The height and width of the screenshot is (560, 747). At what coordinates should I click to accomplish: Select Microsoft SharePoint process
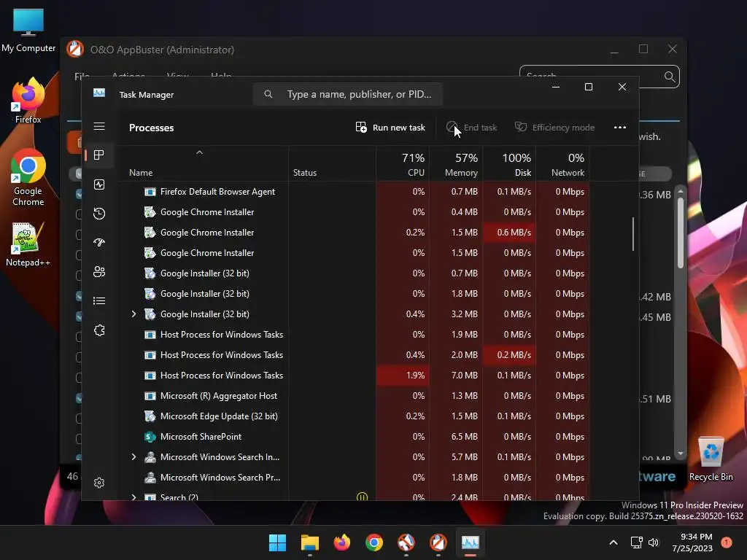tap(354, 437)
